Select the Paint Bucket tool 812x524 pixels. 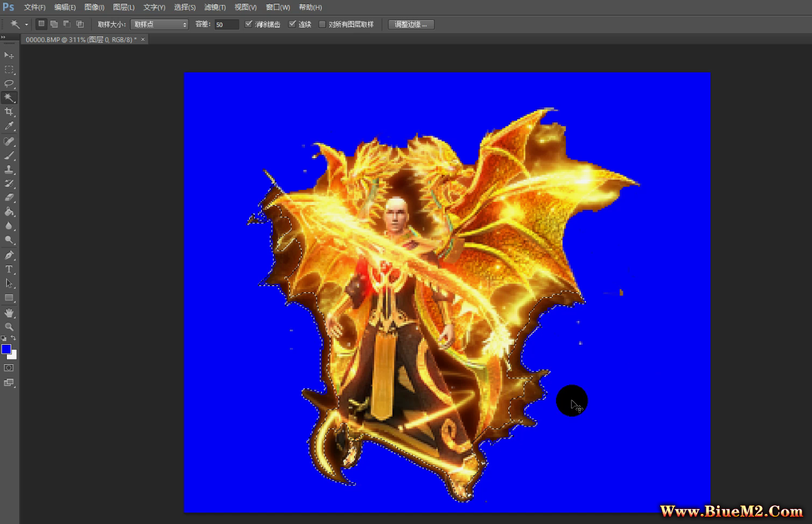click(x=9, y=212)
